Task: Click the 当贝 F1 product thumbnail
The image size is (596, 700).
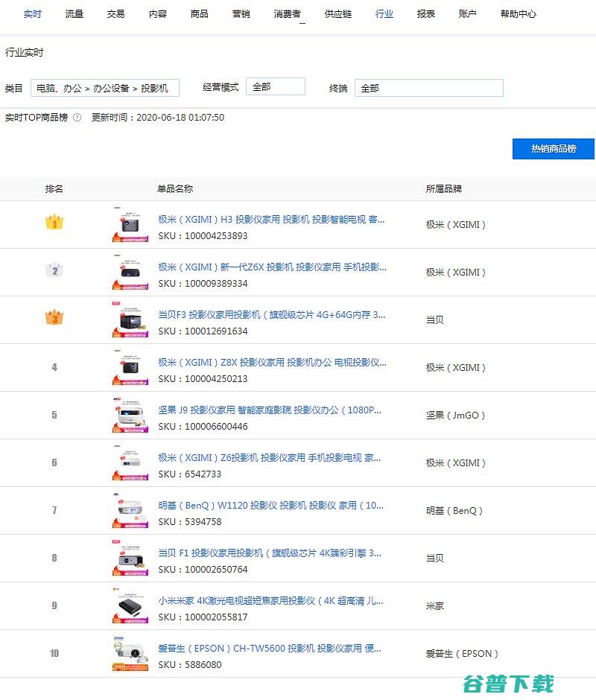Action: pos(130,558)
